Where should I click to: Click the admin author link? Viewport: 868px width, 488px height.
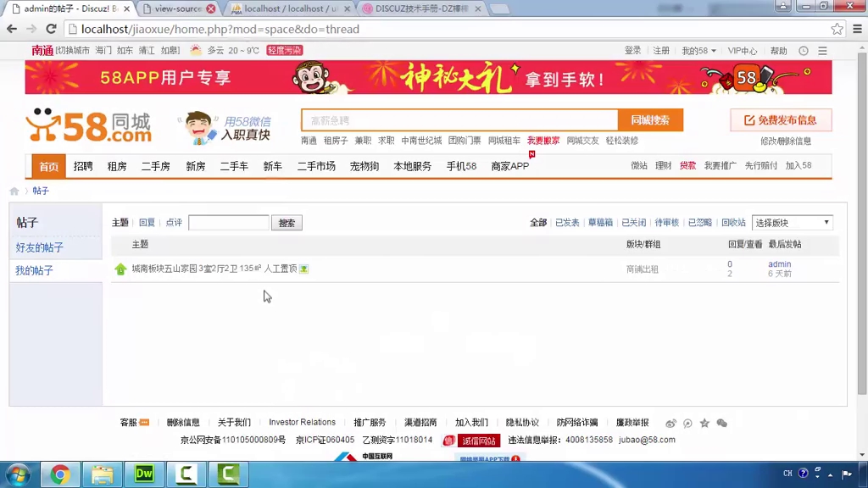pos(780,264)
